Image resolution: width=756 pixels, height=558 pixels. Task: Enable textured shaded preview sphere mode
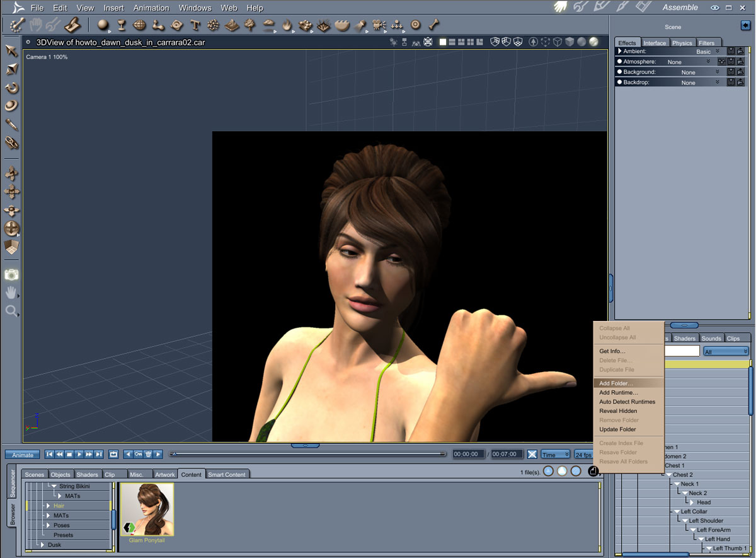click(593, 42)
